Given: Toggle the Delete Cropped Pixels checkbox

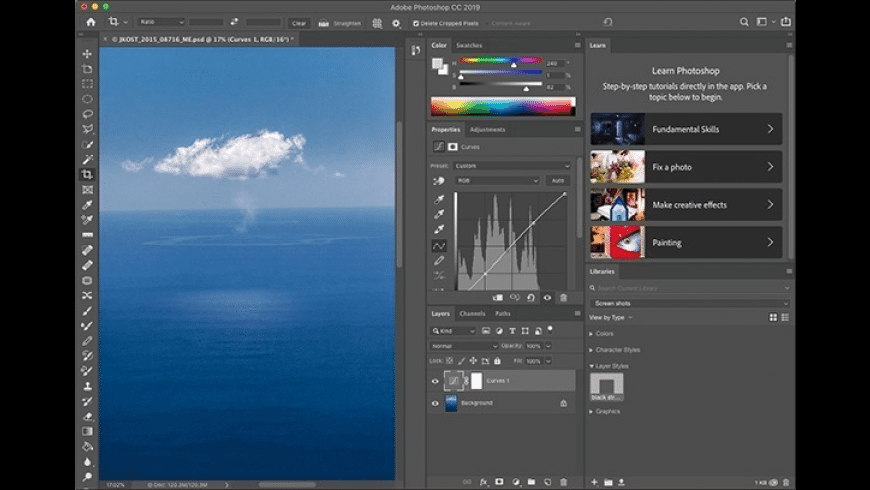Looking at the screenshot, I should (416, 22).
